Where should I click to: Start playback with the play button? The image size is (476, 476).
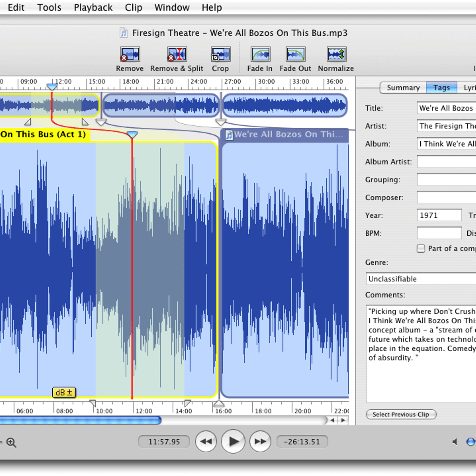click(233, 441)
